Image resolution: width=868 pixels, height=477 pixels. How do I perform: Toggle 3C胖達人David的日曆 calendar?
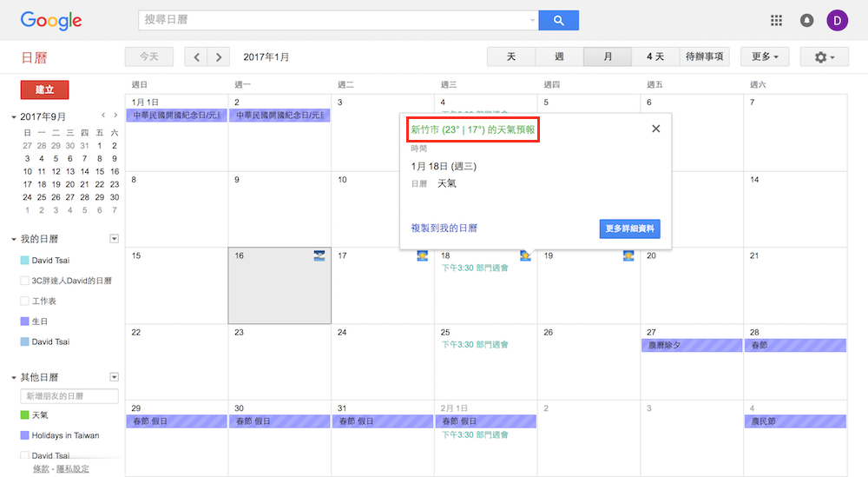(x=24, y=281)
